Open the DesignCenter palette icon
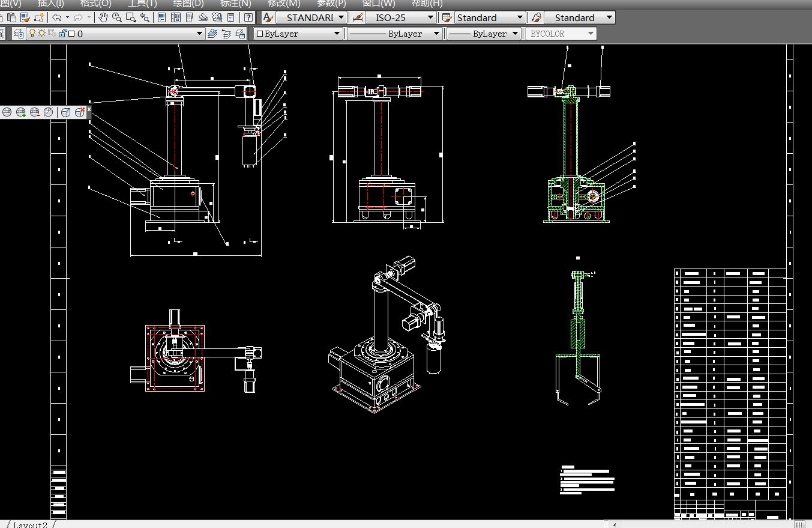812x528 pixels. click(175, 17)
